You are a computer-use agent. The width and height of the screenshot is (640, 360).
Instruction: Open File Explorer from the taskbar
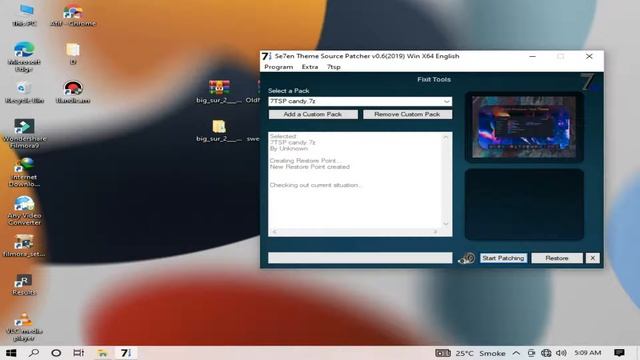click(102, 353)
